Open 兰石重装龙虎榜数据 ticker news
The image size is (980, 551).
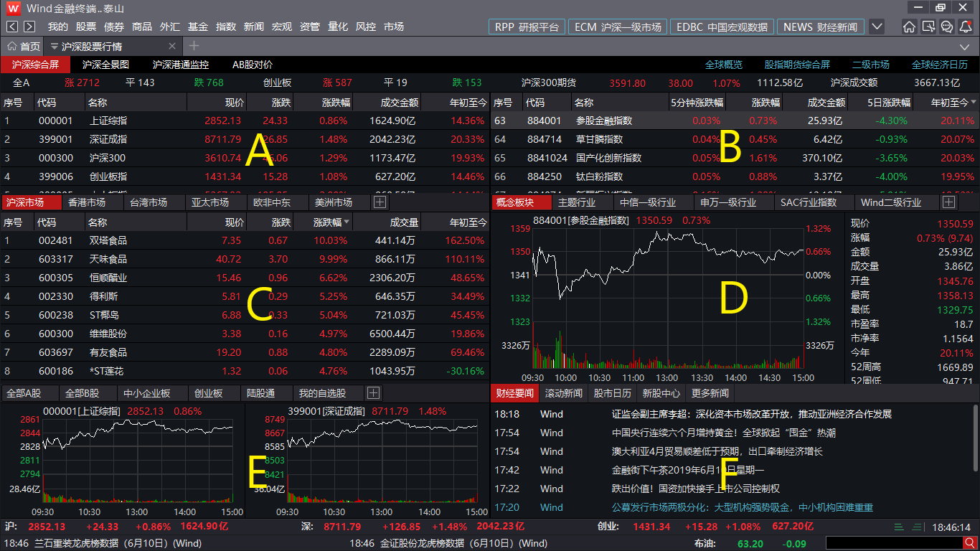tap(117, 543)
